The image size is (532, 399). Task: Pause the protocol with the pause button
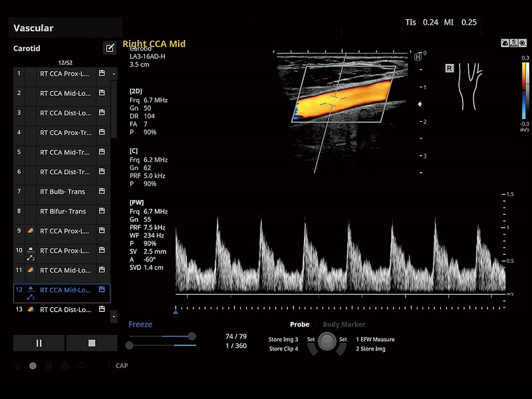tap(39, 343)
